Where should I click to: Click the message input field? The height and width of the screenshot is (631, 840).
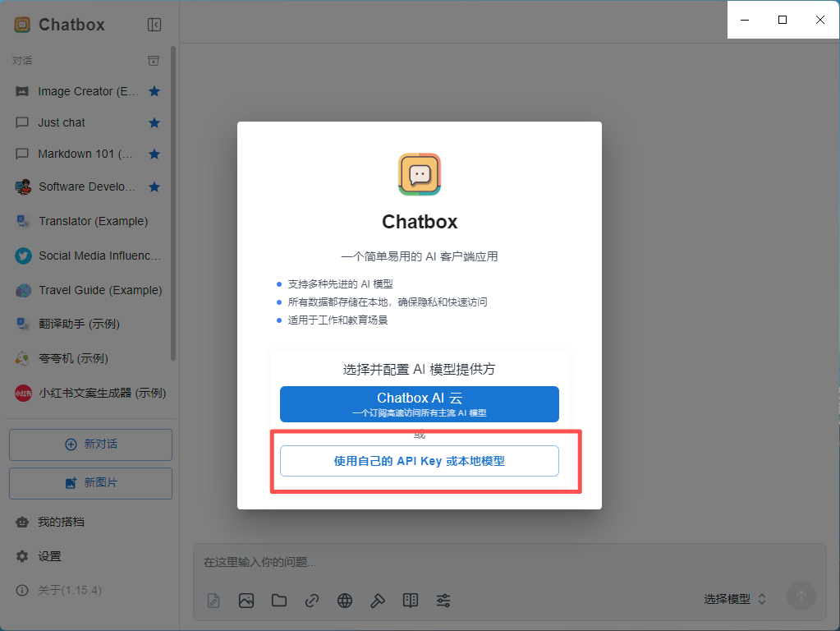(x=411, y=562)
